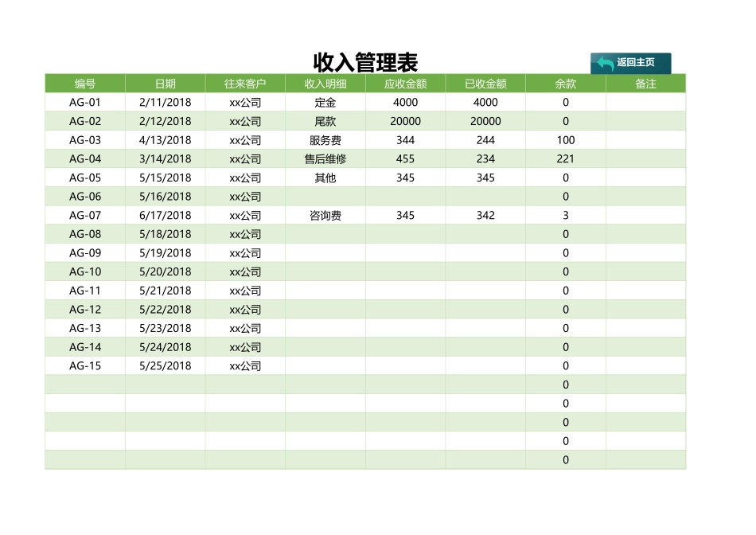Select the 收入明细 column header
756x535 pixels.
[x=325, y=84]
